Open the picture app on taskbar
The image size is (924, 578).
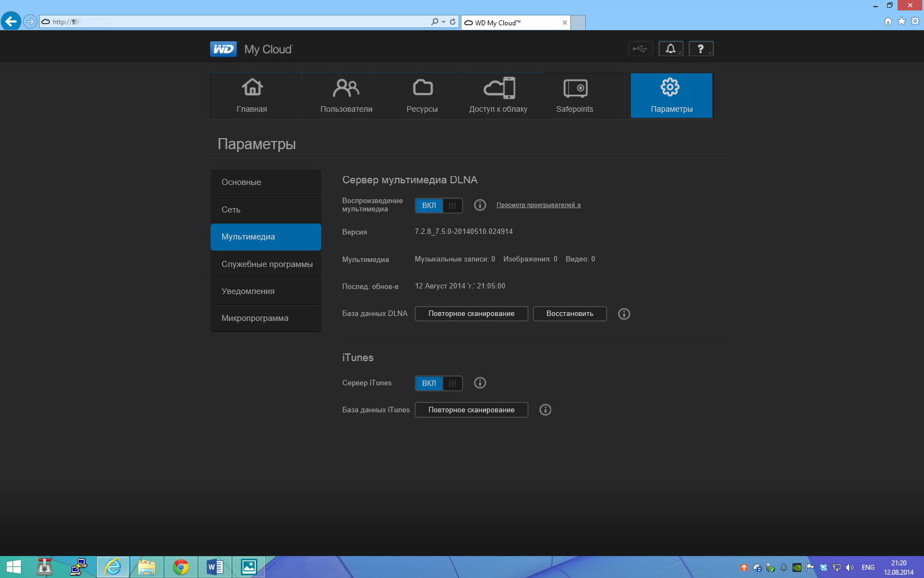[x=249, y=567]
